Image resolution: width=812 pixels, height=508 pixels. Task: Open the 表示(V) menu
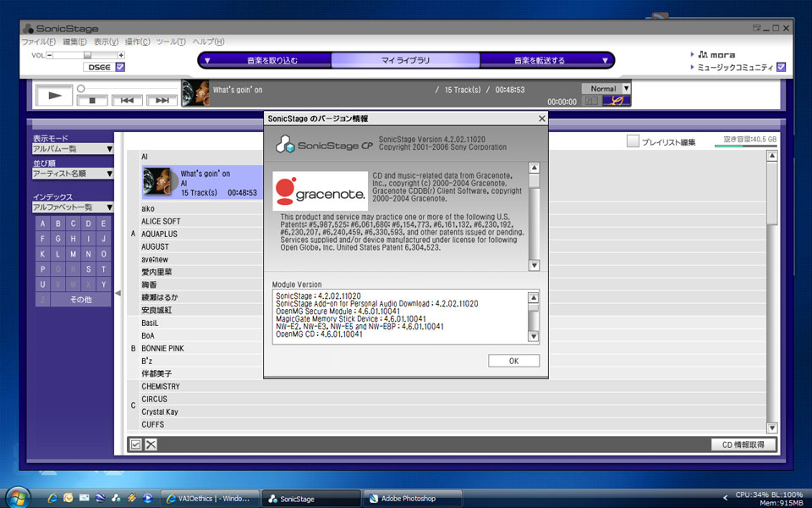click(x=106, y=41)
